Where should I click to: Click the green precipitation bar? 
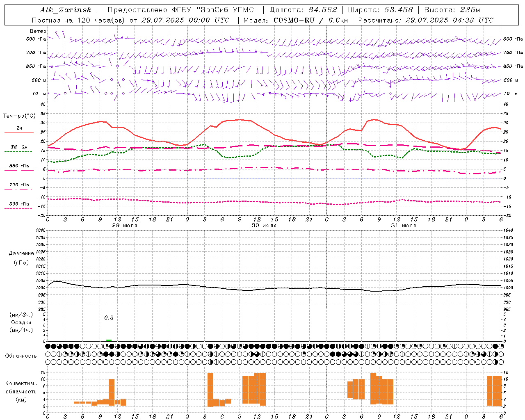click(109, 340)
